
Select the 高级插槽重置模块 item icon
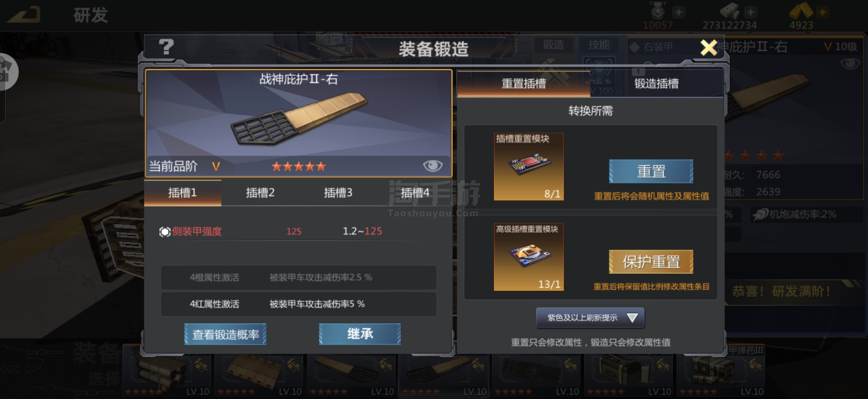point(529,257)
